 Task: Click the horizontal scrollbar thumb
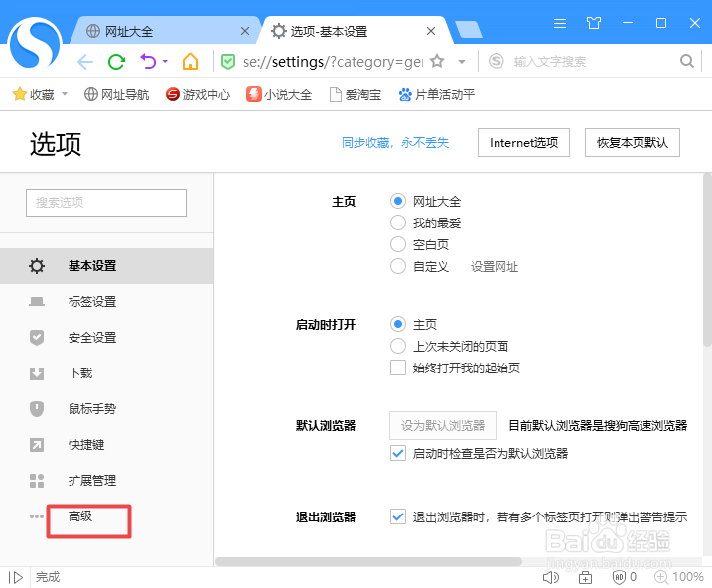pyautogui.click(x=368, y=561)
